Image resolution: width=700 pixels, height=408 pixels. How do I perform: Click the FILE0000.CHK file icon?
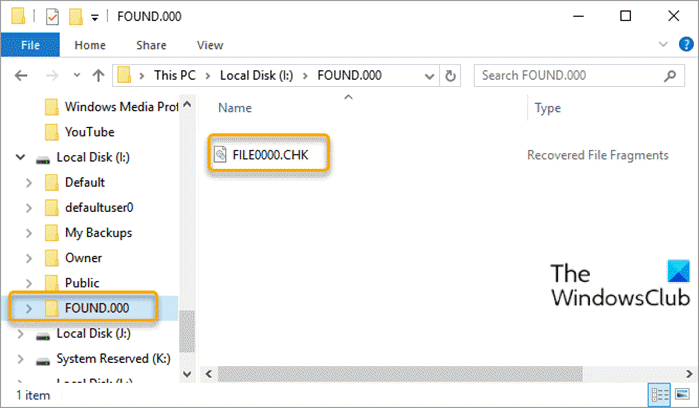click(220, 155)
